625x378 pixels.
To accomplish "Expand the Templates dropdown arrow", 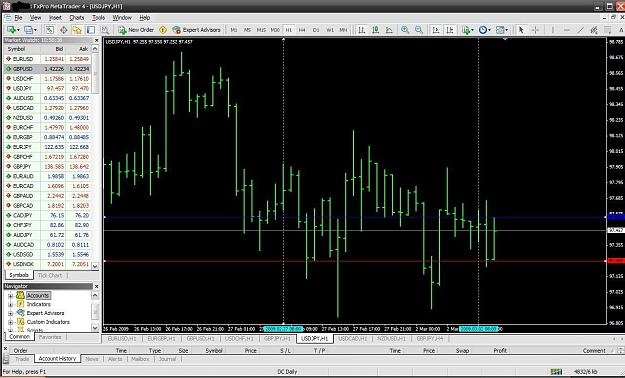I will click(x=507, y=30).
